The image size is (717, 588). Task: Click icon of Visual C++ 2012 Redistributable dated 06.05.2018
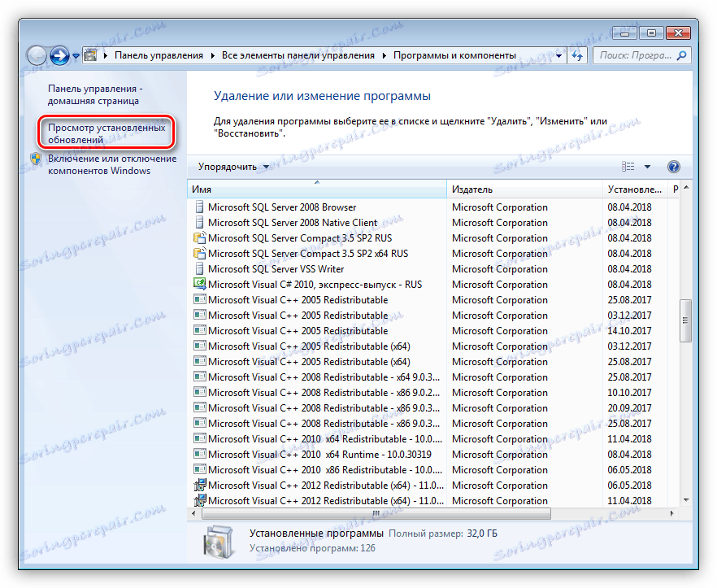pyautogui.click(x=200, y=485)
